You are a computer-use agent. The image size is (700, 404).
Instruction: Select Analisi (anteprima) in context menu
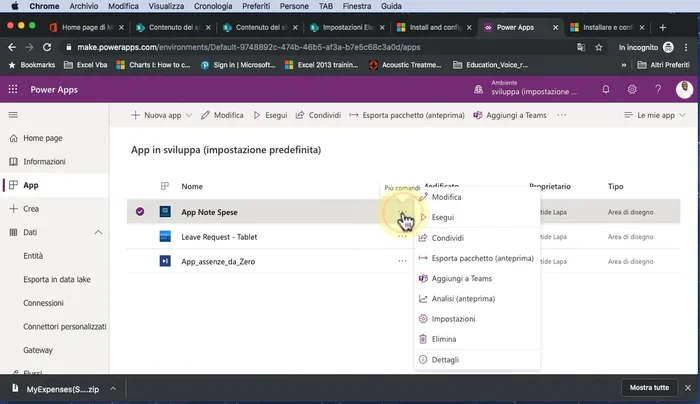point(477,299)
